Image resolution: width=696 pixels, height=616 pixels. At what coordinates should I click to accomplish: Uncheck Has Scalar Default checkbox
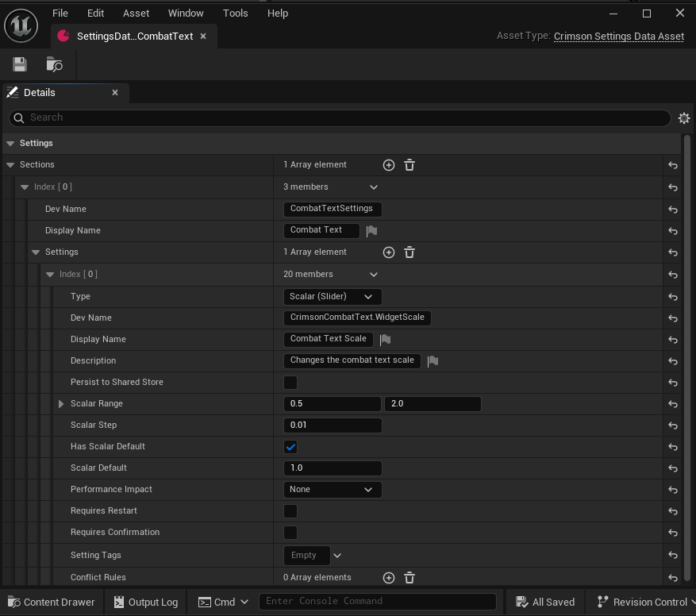290,447
